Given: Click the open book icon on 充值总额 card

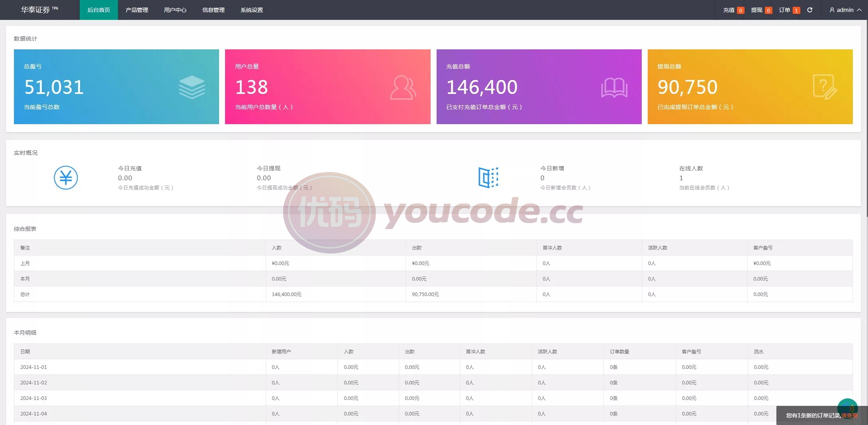Looking at the screenshot, I should point(614,88).
